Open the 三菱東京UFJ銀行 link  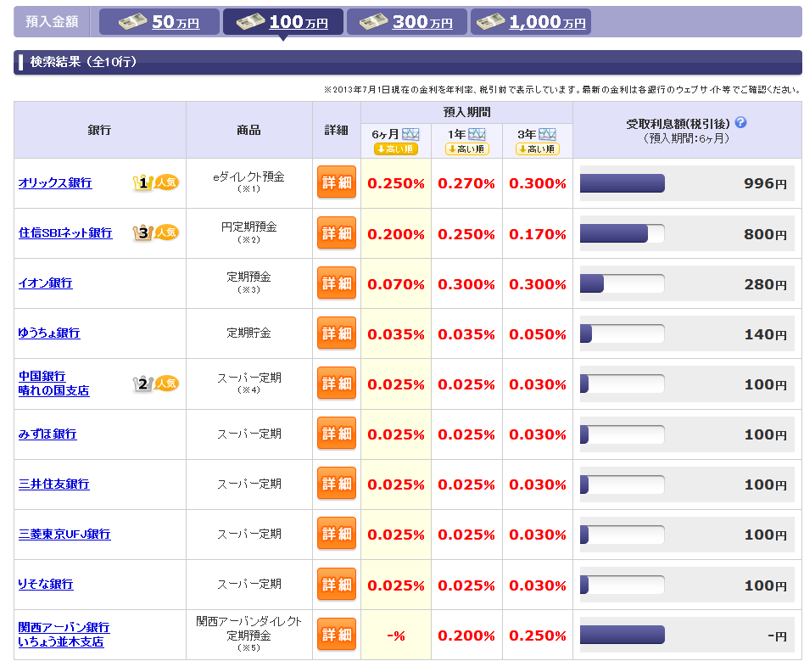click(x=64, y=534)
